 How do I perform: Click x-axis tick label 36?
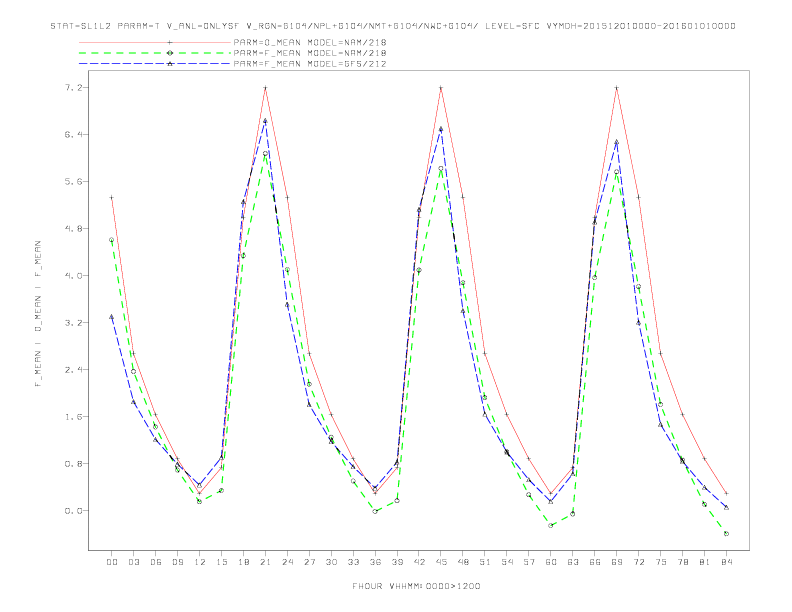point(375,562)
